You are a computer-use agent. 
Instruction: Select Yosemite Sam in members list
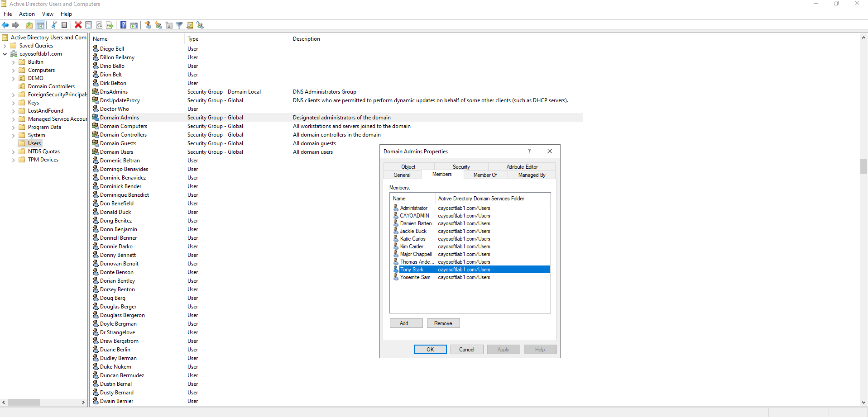point(415,277)
